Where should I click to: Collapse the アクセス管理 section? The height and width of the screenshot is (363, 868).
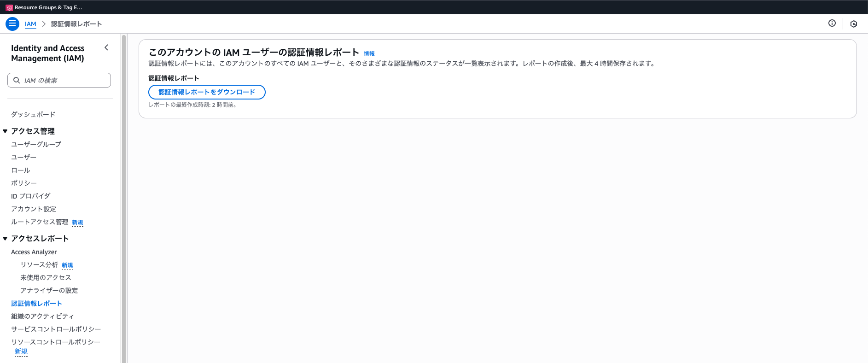(x=5, y=131)
